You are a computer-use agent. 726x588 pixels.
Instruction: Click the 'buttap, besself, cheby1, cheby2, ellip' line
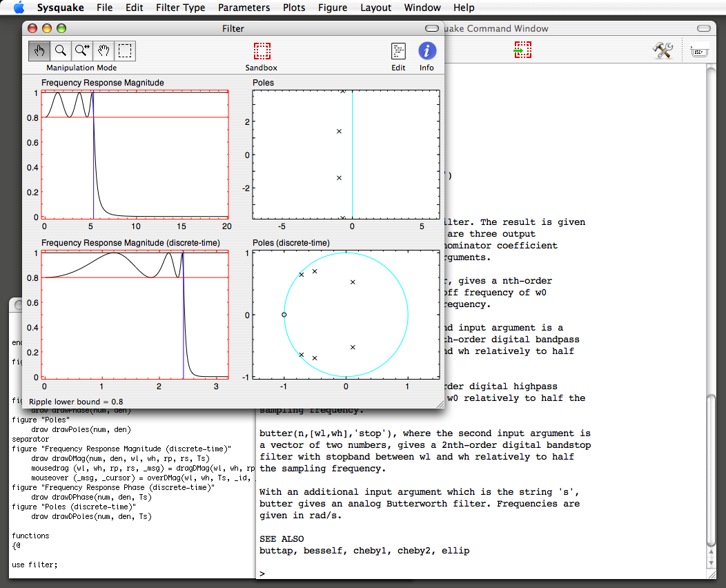point(364,551)
